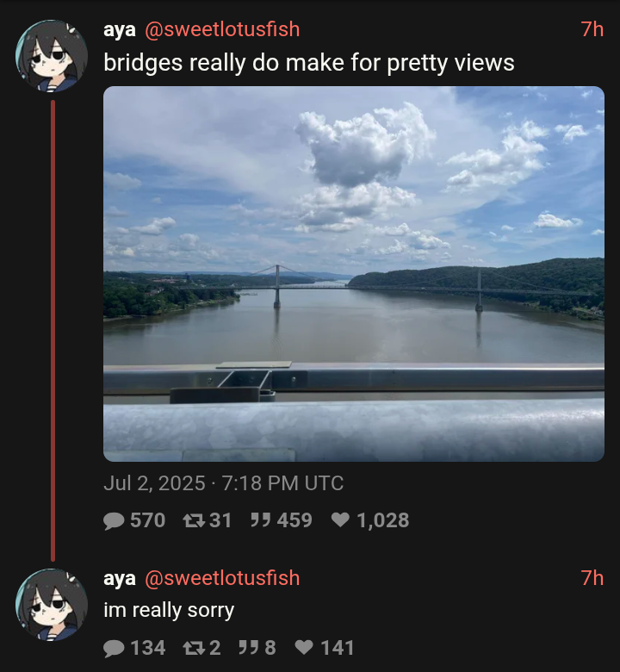
Task: Open @sweetlotusfish handle on second post
Action: point(222,578)
